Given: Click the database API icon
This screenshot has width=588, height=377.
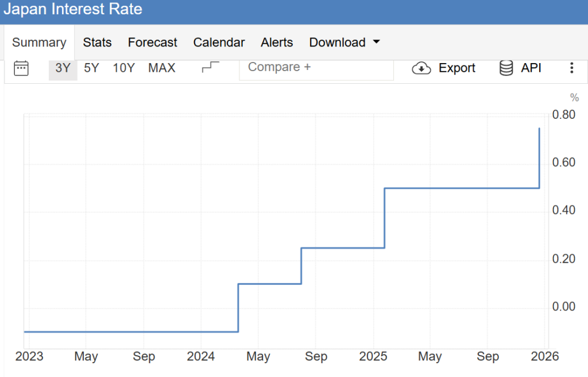Looking at the screenshot, I should pos(506,68).
